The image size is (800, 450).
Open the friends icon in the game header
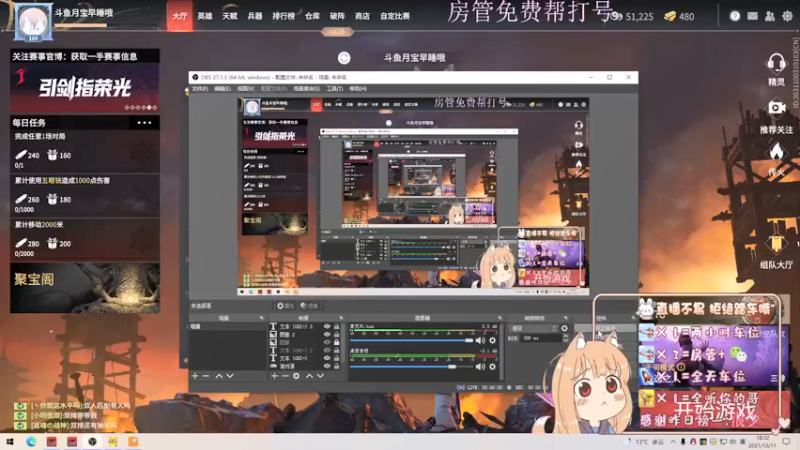pyautogui.click(x=770, y=16)
